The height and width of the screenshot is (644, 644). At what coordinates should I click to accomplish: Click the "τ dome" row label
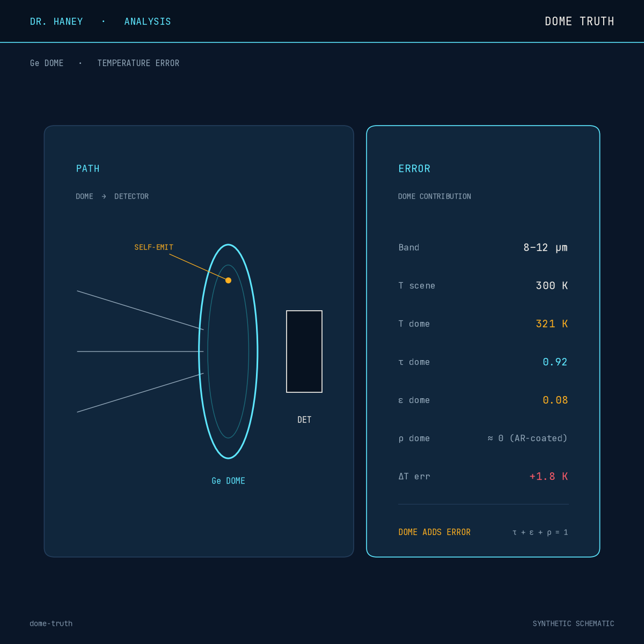(414, 362)
